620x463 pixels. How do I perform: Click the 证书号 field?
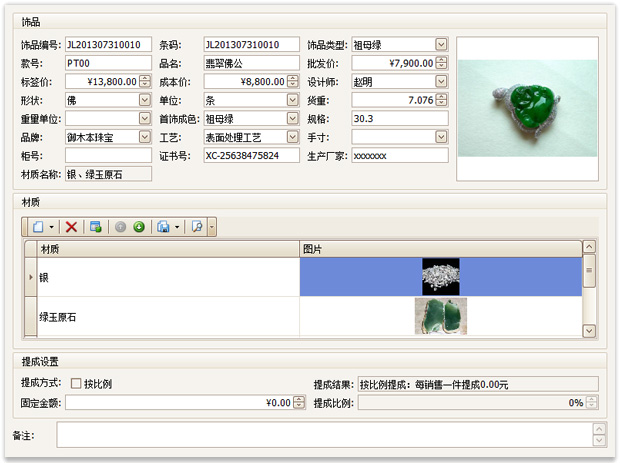tap(251, 155)
